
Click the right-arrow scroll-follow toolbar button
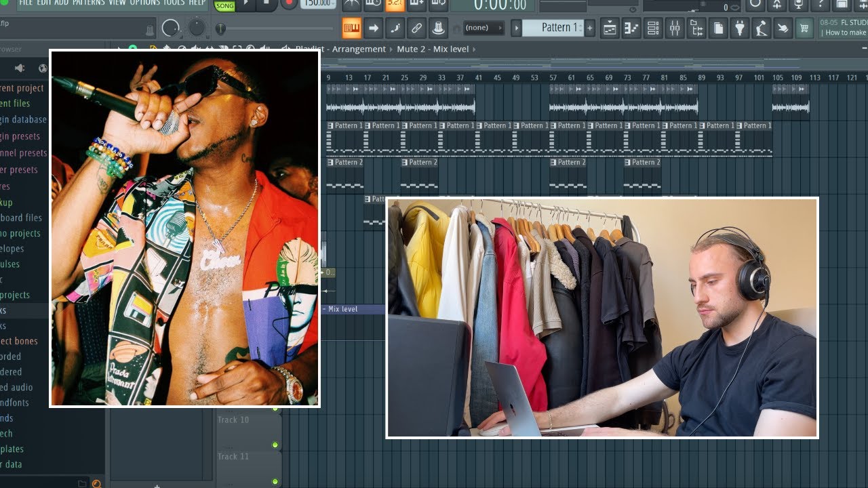[x=373, y=28]
